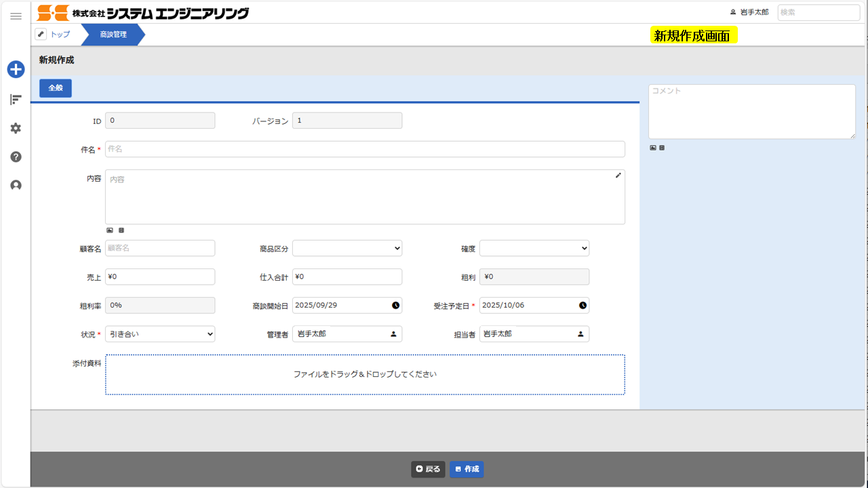Open the user account sidebar icon
The image size is (868, 488).
click(x=16, y=185)
